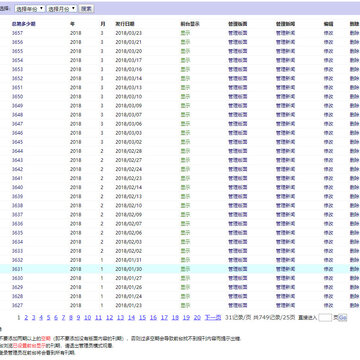
Task: Open issue number 3652 link
Action: point(17,79)
